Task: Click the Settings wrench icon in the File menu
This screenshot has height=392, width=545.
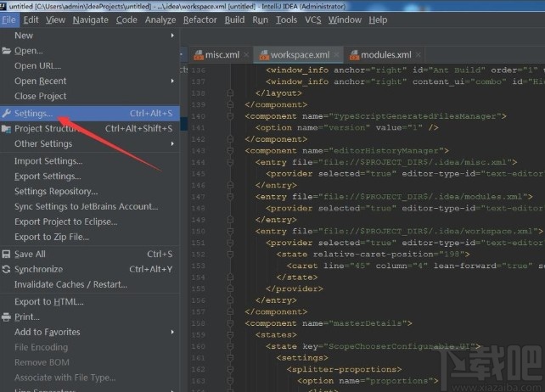Action: (x=7, y=113)
